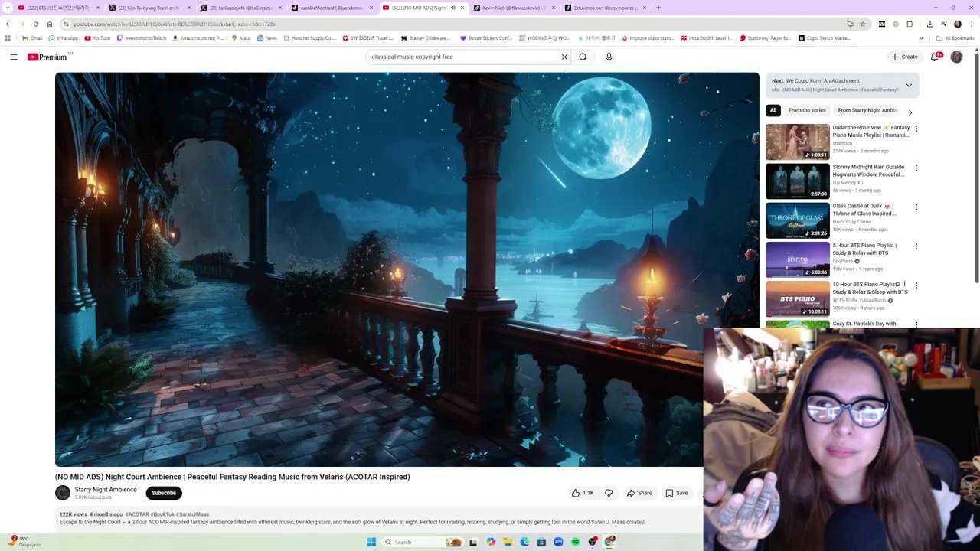Switch to the Kim Taehyung Brasil tab
980x551 pixels.
(x=149, y=8)
